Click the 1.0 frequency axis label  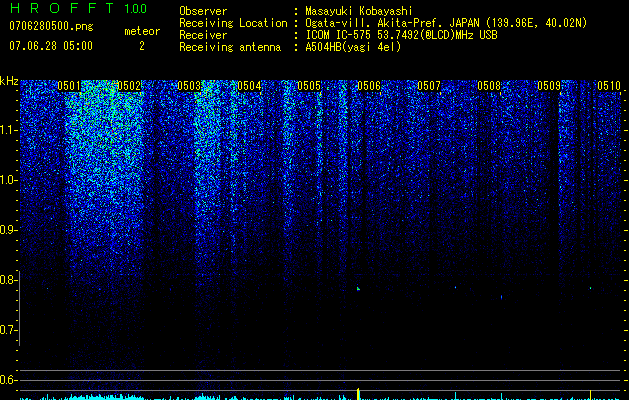point(7,180)
